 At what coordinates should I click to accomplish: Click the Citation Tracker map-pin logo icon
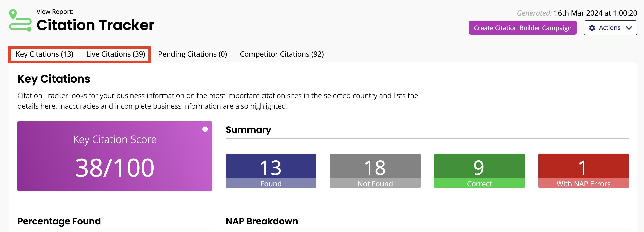pos(20,21)
